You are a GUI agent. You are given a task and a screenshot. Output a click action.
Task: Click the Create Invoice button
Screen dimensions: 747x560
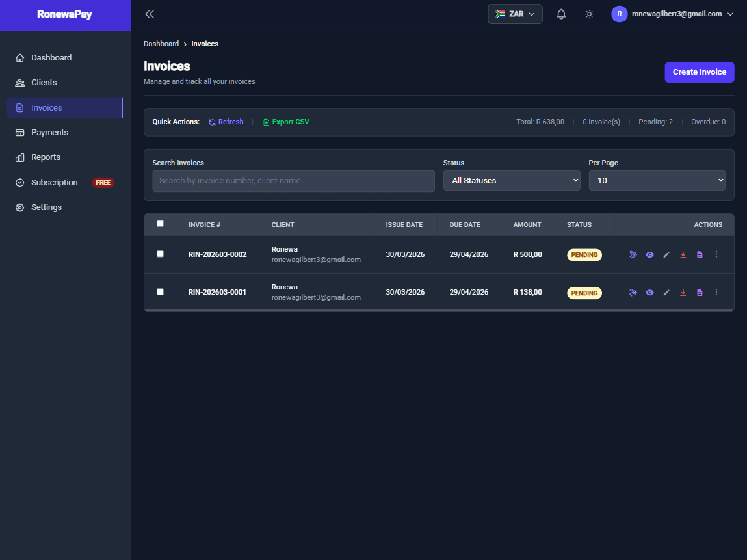(699, 72)
